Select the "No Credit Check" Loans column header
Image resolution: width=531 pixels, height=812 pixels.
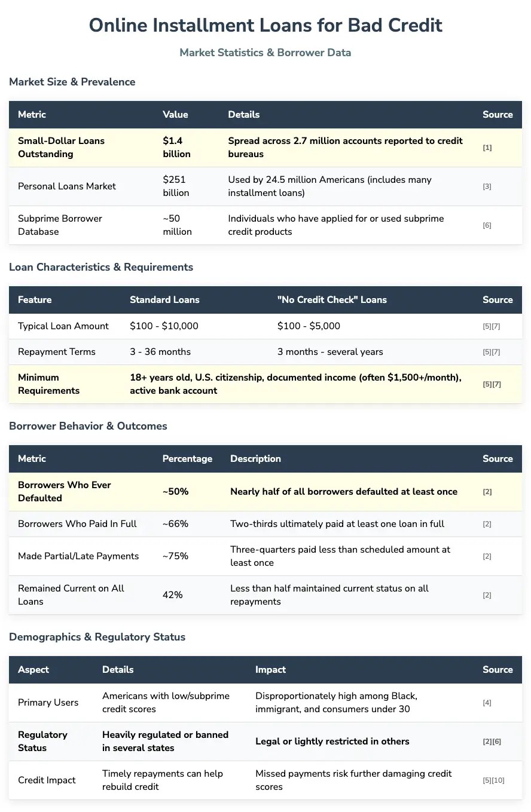pos(332,300)
